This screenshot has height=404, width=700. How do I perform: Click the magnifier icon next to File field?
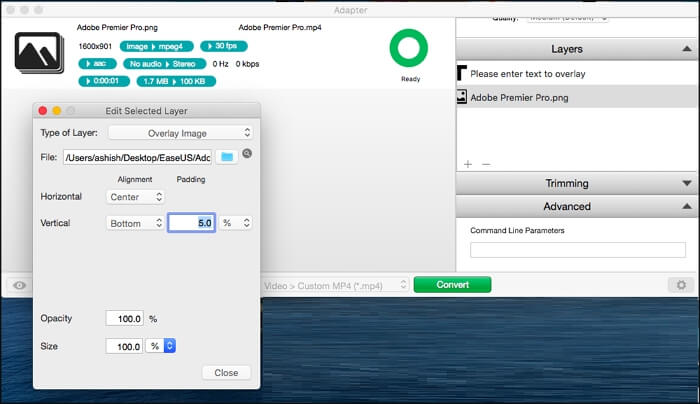(247, 154)
